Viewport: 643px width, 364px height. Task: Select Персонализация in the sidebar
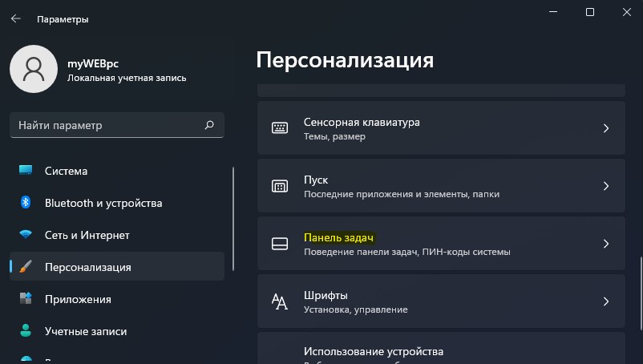117,267
